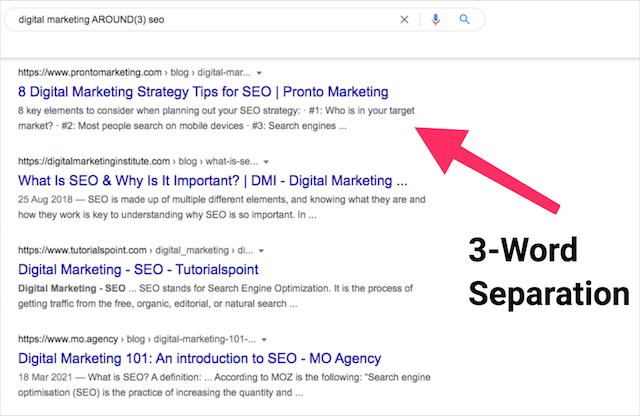Open the dropdown arrow next to the mo.agency URL

pos(264,340)
